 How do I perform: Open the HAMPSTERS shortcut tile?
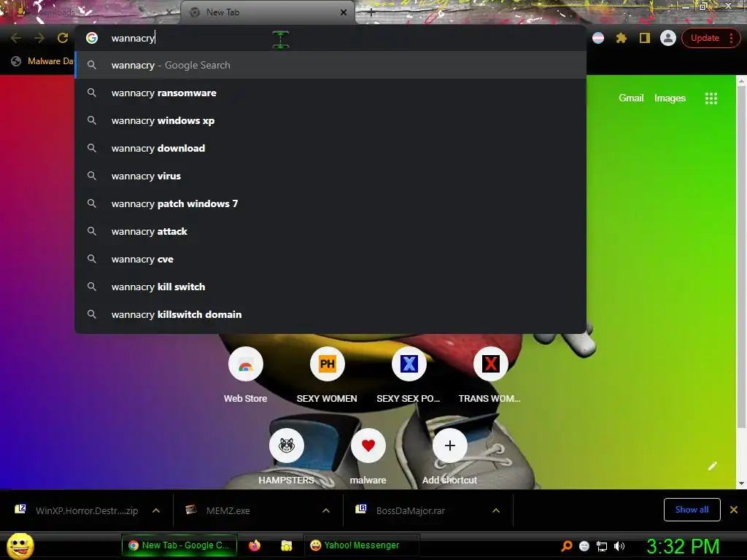coord(286,456)
